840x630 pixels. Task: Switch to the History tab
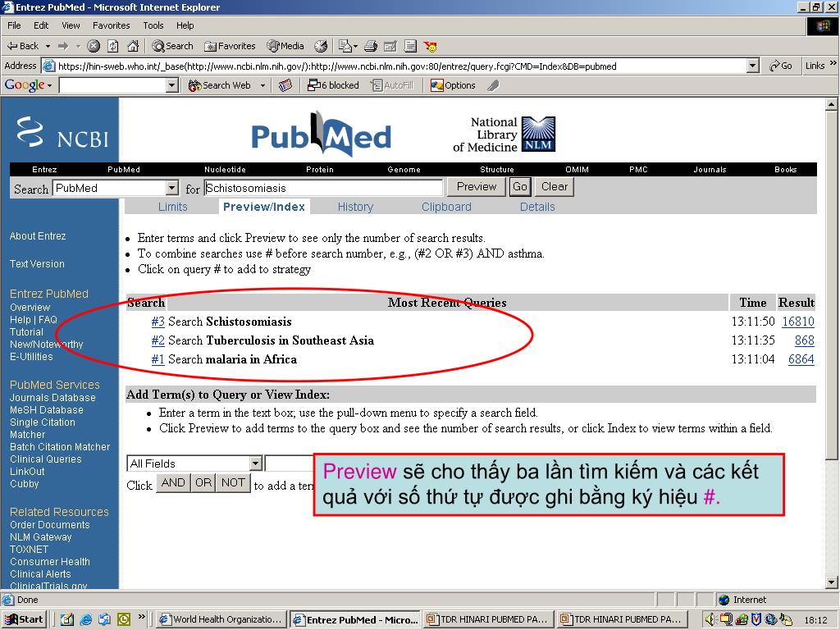click(x=355, y=207)
